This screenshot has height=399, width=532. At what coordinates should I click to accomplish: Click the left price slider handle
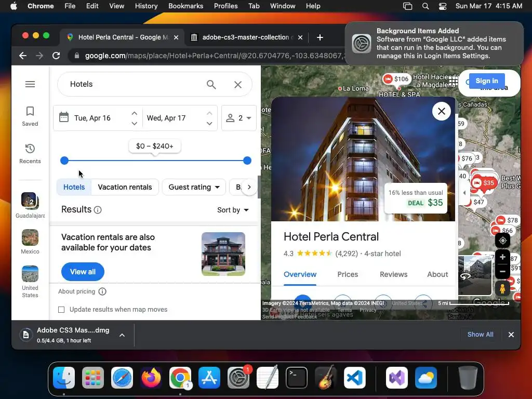pos(64,161)
